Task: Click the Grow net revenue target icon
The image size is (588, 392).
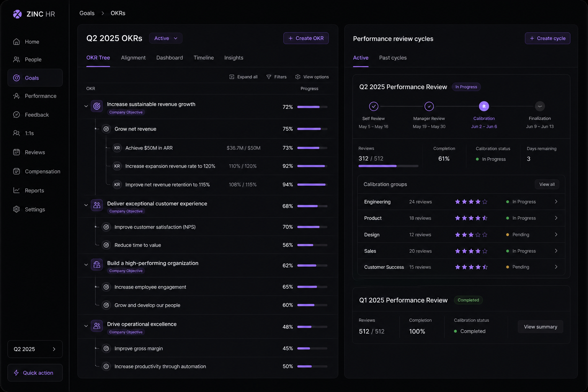Action: [106, 129]
